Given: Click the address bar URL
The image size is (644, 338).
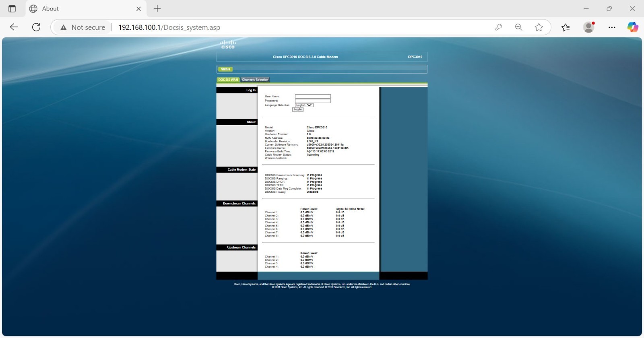Looking at the screenshot, I should pos(169,27).
